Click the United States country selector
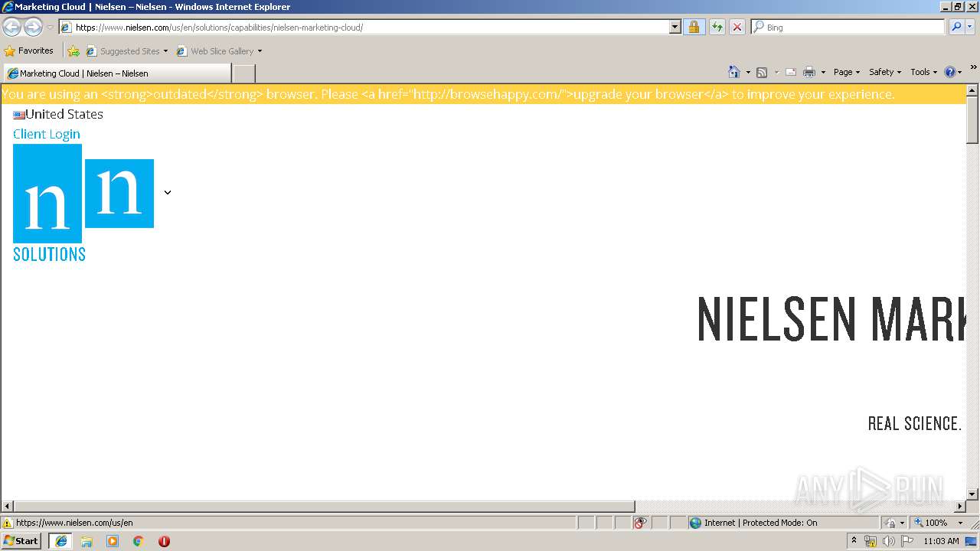Viewport: 980px width, 551px height. click(58, 114)
